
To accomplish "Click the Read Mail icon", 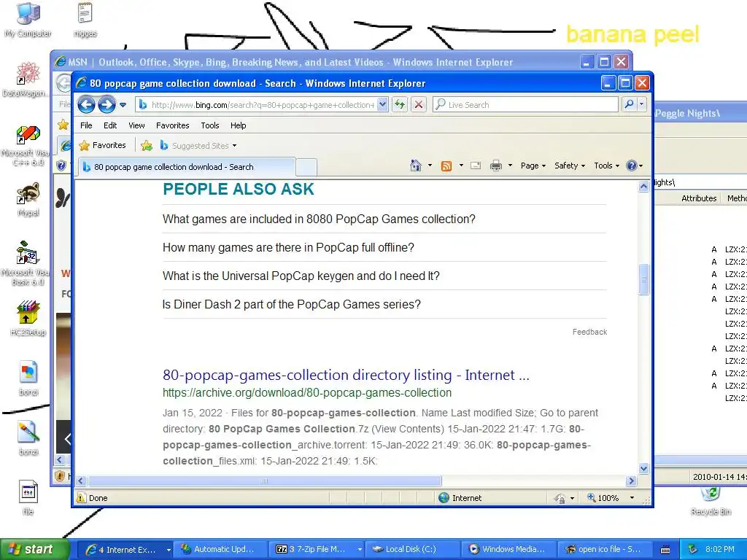I will click(x=476, y=166).
